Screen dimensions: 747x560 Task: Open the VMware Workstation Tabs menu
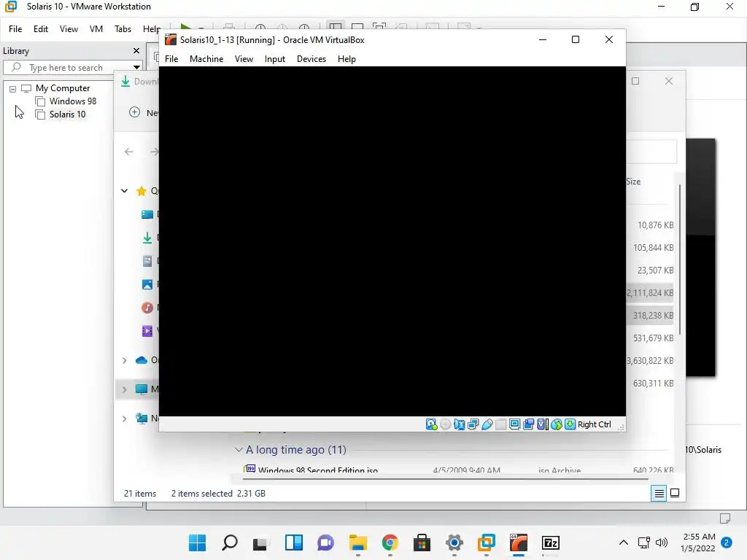123,29
